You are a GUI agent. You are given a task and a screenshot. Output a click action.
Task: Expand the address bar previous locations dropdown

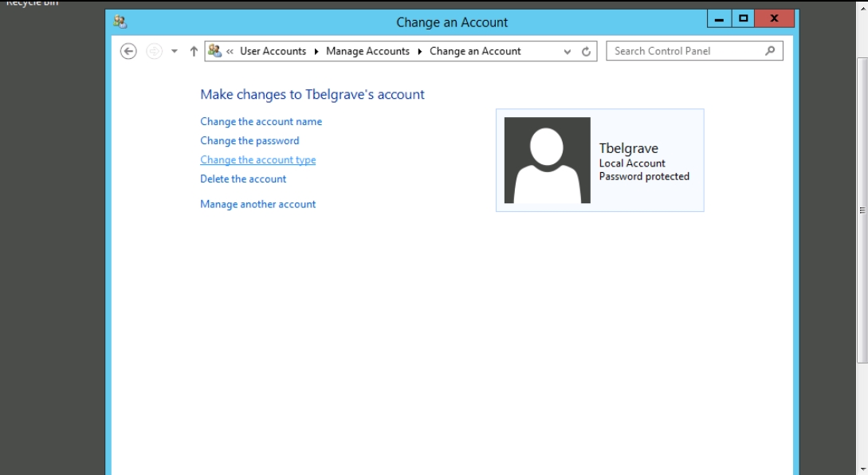(568, 51)
